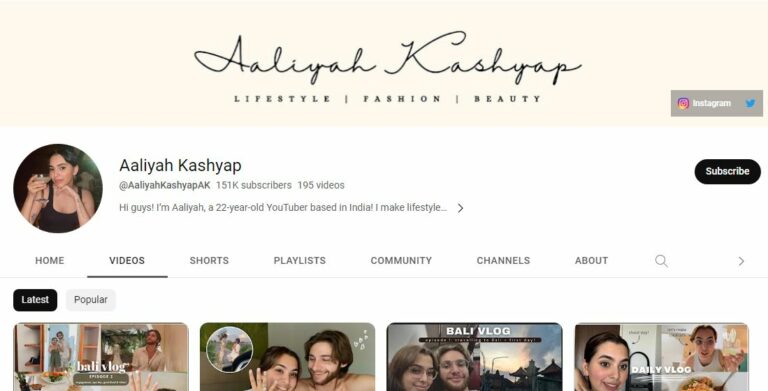Image resolution: width=768 pixels, height=391 pixels.
Task: Open the Channels tab
Action: 503,261
